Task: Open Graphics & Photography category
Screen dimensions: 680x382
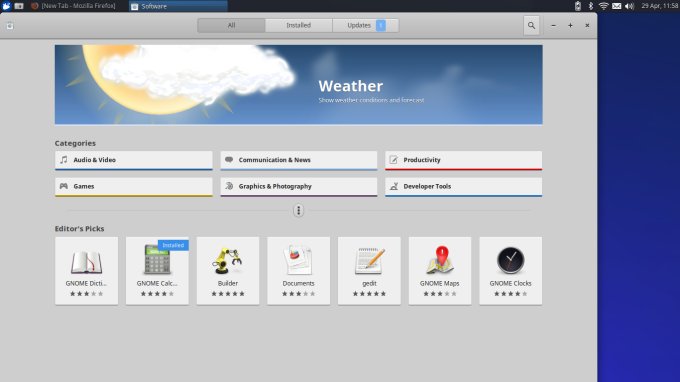Action: tap(298, 187)
